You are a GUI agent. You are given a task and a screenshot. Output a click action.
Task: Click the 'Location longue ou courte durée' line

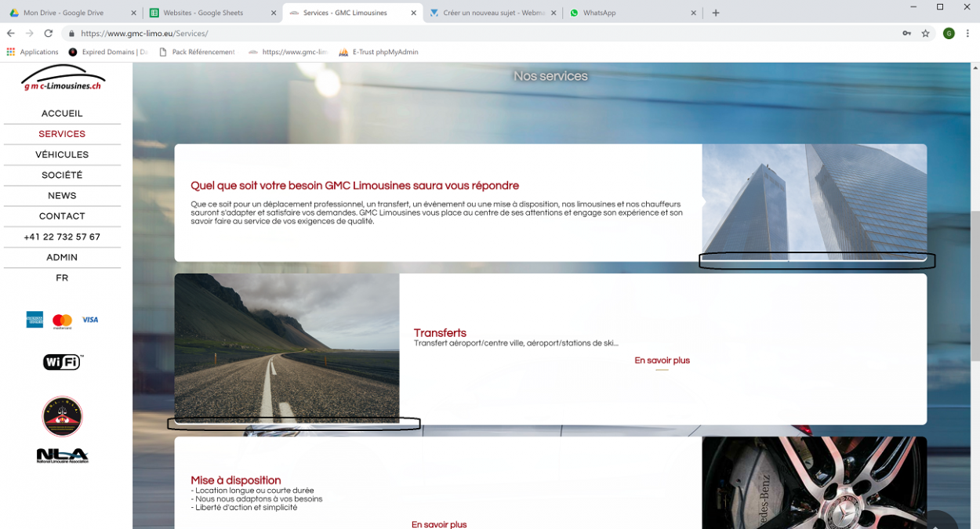pyautogui.click(x=252, y=491)
